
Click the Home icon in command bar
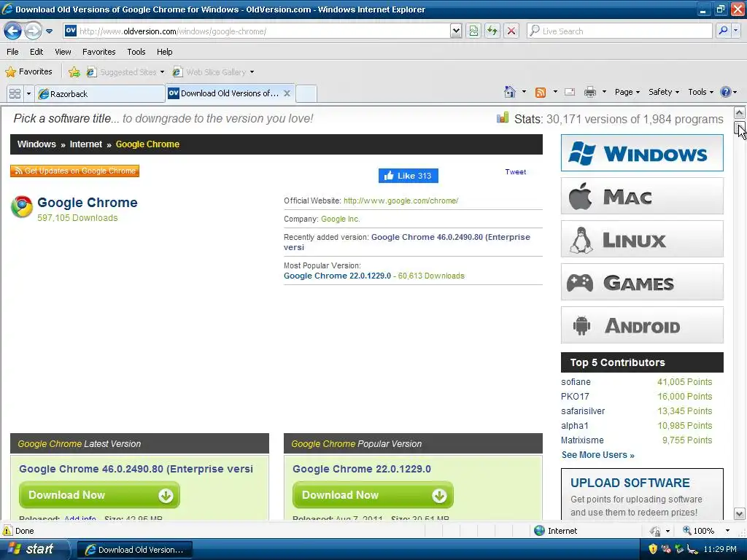coord(510,92)
